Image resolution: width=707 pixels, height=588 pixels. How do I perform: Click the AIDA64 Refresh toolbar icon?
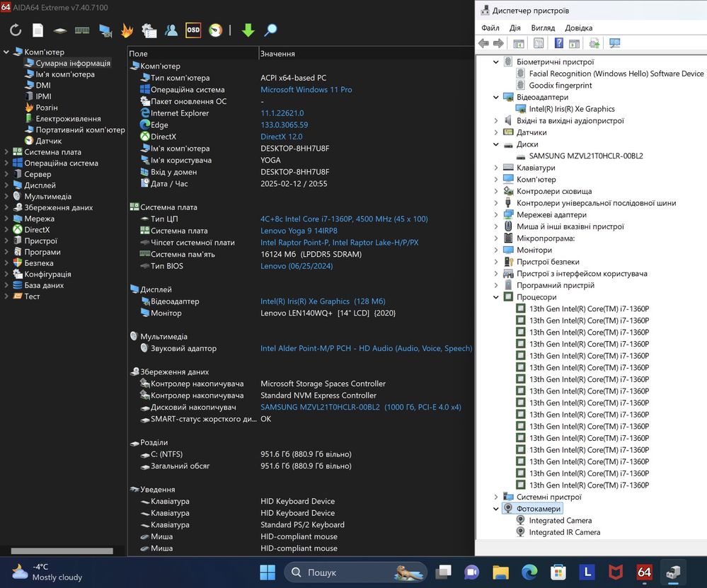click(x=16, y=30)
